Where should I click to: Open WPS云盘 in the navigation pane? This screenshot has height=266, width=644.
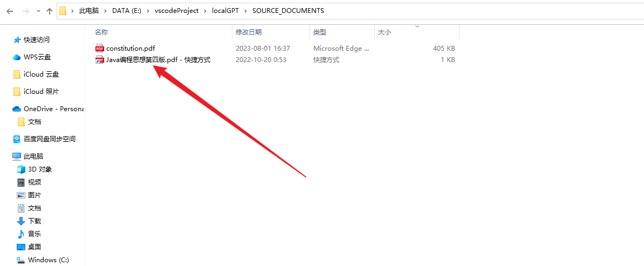(37, 57)
